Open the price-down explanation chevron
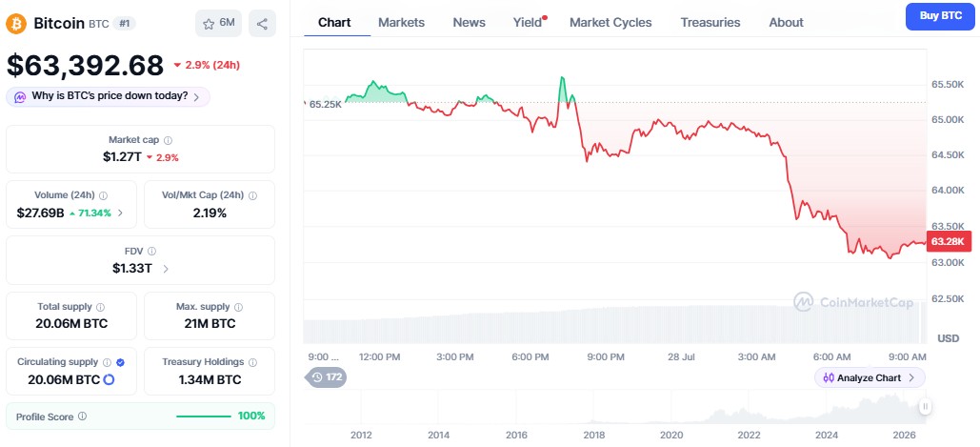 tap(196, 97)
